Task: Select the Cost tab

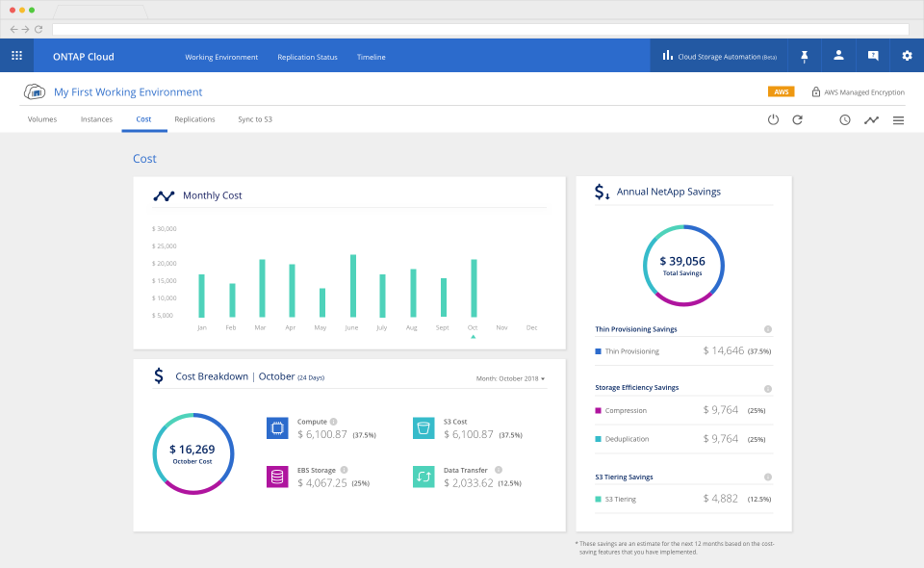Action: [x=143, y=119]
